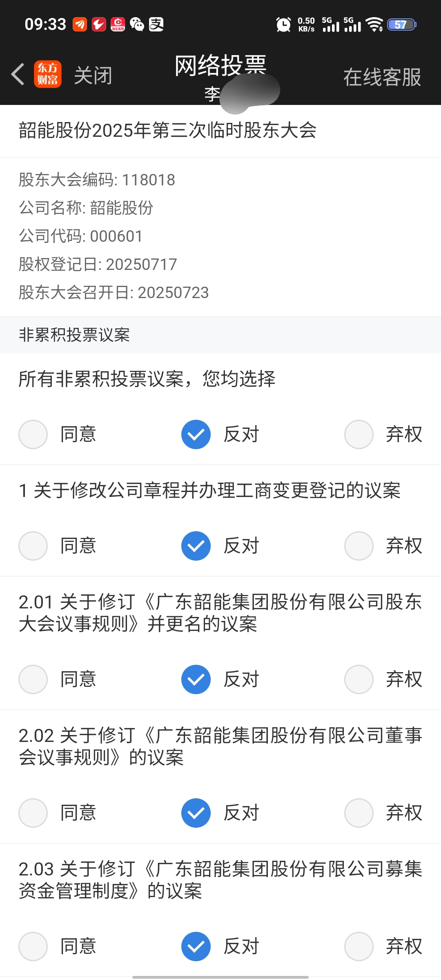The width and height of the screenshot is (441, 980).
Task: Tap the Alipay notification icon
Action: tap(156, 24)
